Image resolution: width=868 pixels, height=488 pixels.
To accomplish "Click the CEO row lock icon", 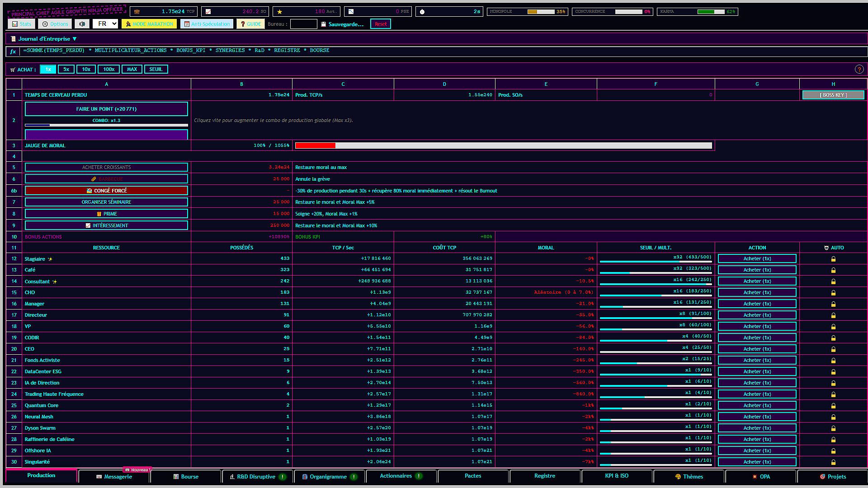I will (x=833, y=349).
